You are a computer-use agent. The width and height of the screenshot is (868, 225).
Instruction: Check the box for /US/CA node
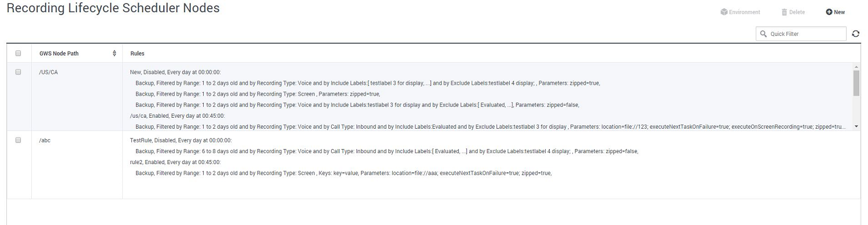[x=19, y=72]
